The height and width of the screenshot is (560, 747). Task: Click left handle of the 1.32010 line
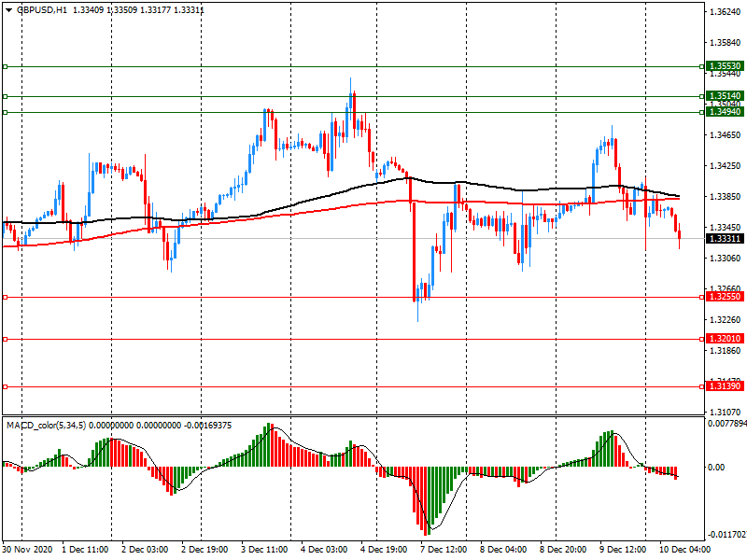(5, 339)
